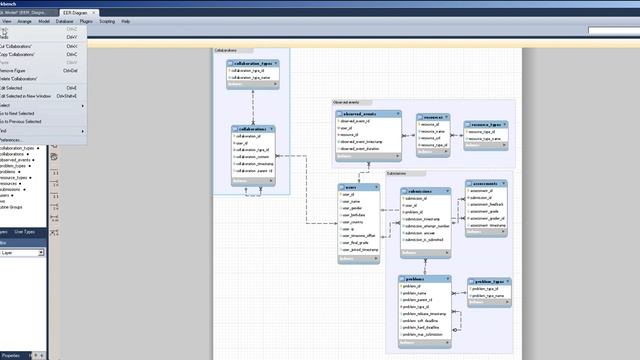Close the EER Diagram tab
640x360 pixels.
coord(93,13)
